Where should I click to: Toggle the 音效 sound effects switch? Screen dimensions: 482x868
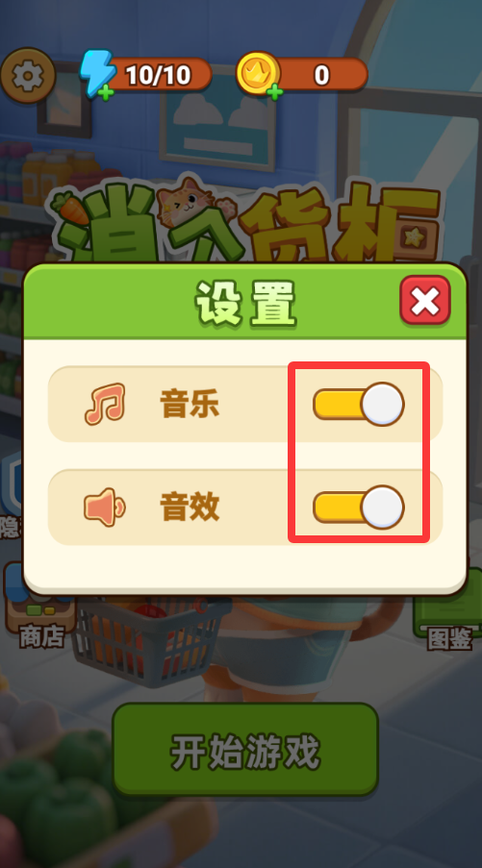[359, 508]
